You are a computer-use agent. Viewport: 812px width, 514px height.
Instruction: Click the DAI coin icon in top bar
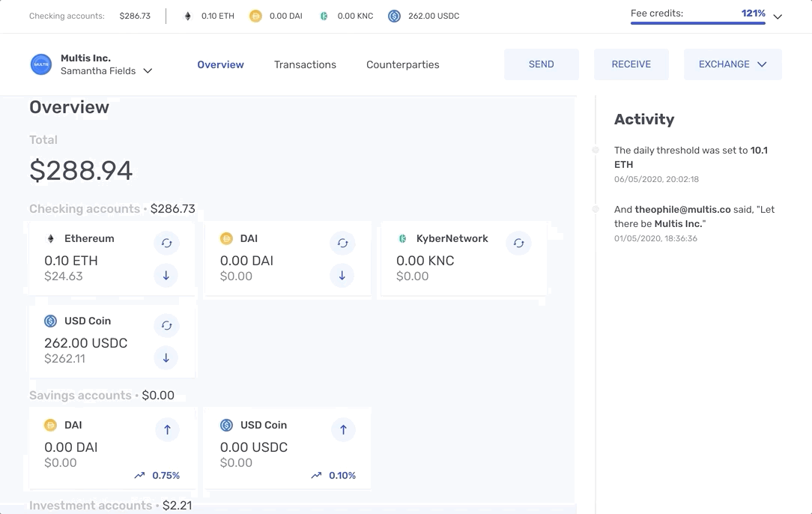255,16
